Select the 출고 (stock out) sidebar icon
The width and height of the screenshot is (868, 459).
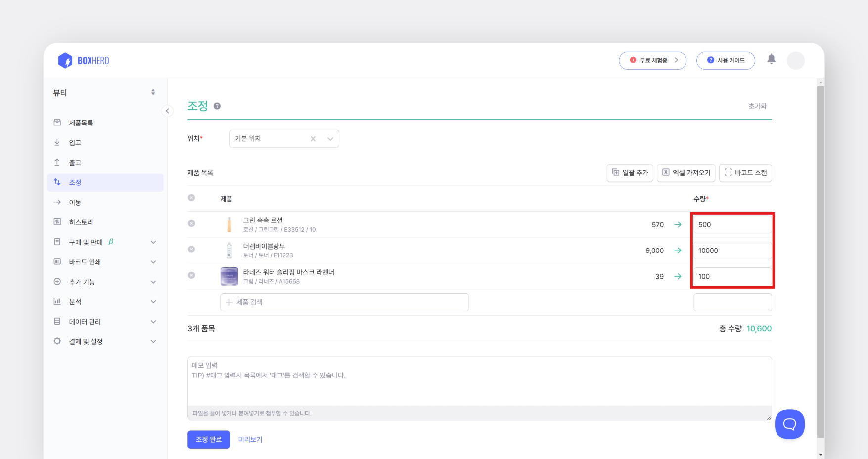(x=57, y=162)
